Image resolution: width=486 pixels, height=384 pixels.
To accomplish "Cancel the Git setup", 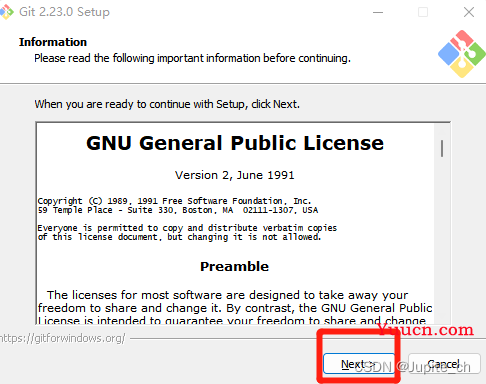I will 444,364.
